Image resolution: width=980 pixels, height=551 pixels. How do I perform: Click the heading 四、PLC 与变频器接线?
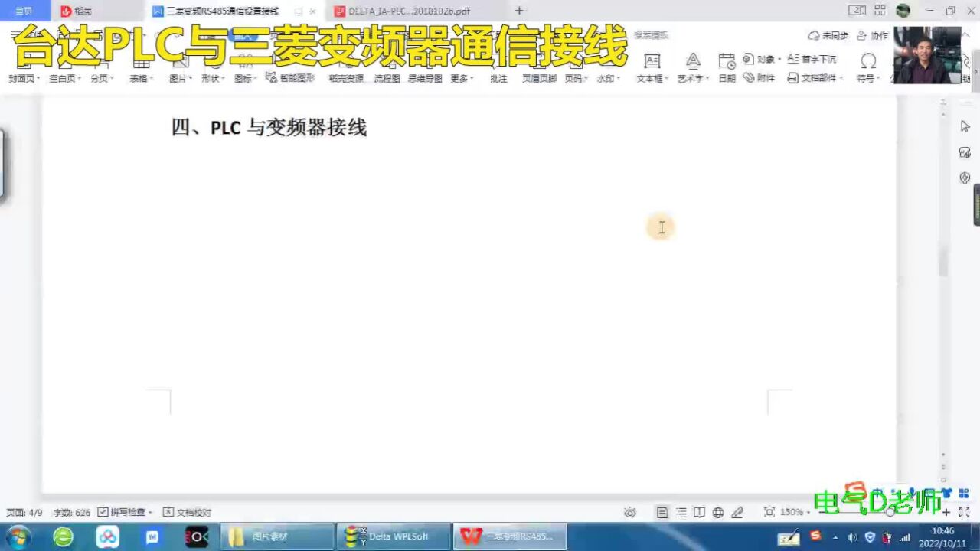click(269, 127)
